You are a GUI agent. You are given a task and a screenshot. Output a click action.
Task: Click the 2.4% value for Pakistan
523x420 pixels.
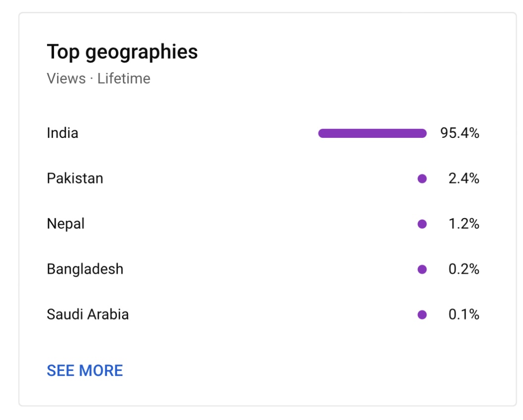[464, 179]
